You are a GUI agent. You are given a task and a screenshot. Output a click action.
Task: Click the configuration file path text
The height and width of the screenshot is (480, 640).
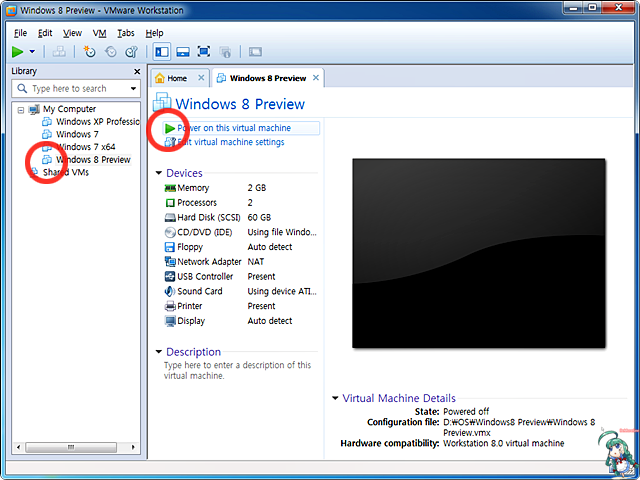click(519, 427)
